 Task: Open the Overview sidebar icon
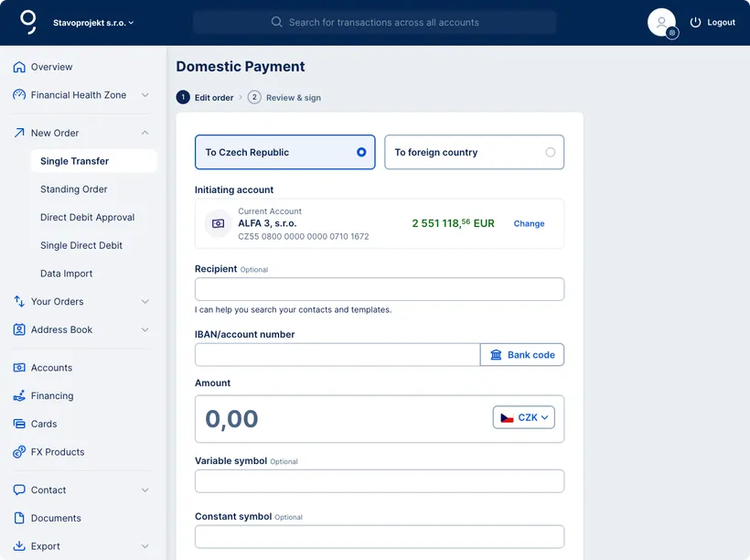click(x=18, y=66)
